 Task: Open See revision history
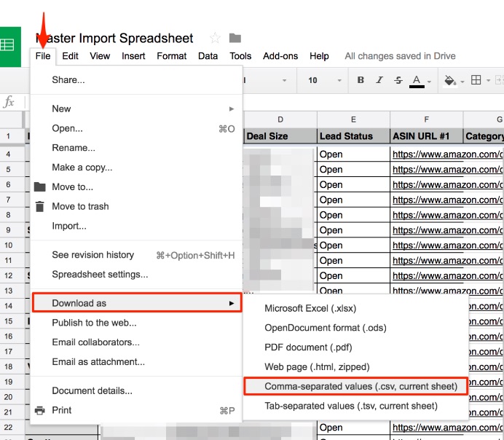click(x=137, y=255)
